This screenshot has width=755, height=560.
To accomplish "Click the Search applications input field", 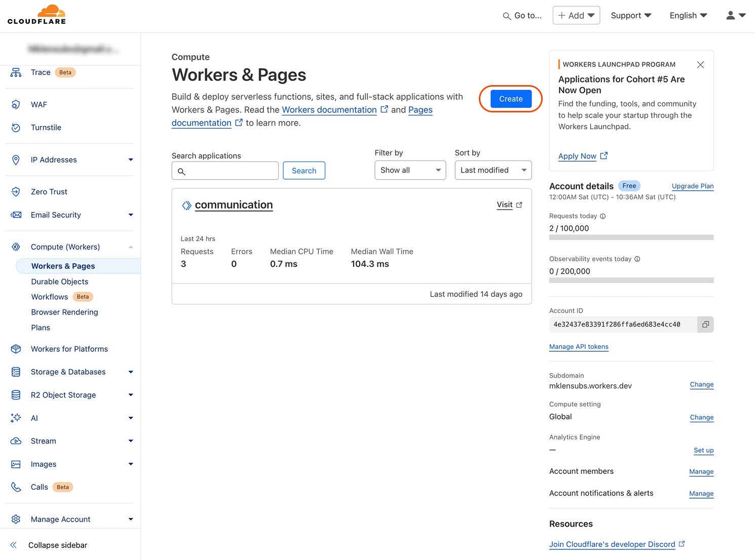I will click(225, 171).
